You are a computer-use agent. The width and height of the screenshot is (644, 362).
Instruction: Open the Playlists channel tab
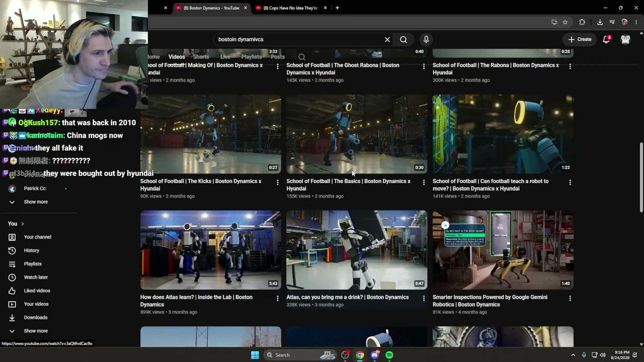pyautogui.click(x=251, y=57)
